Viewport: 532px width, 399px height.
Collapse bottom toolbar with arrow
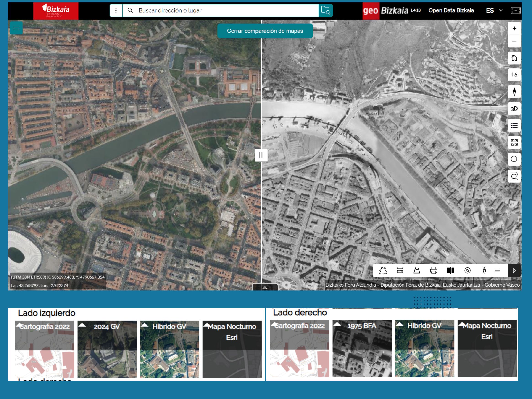coord(514,270)
